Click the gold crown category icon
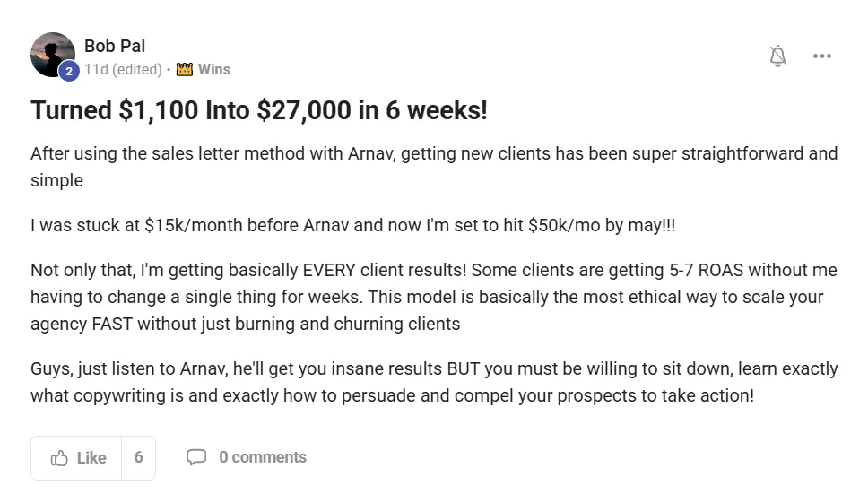 [x=185, y=69]
